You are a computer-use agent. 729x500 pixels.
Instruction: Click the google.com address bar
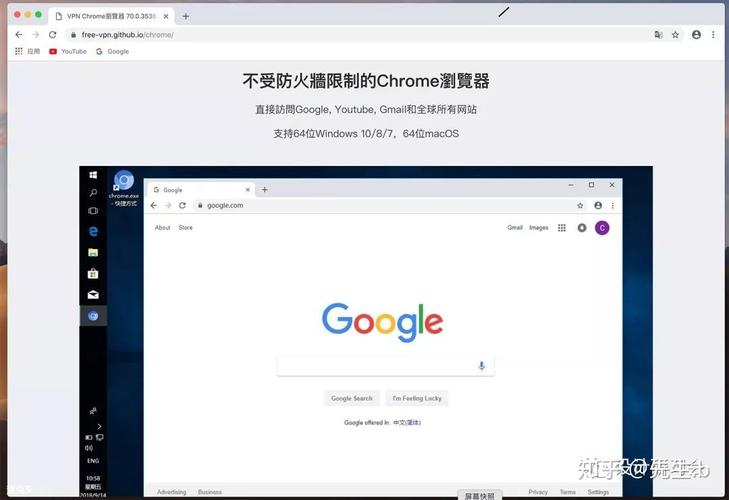386,205
